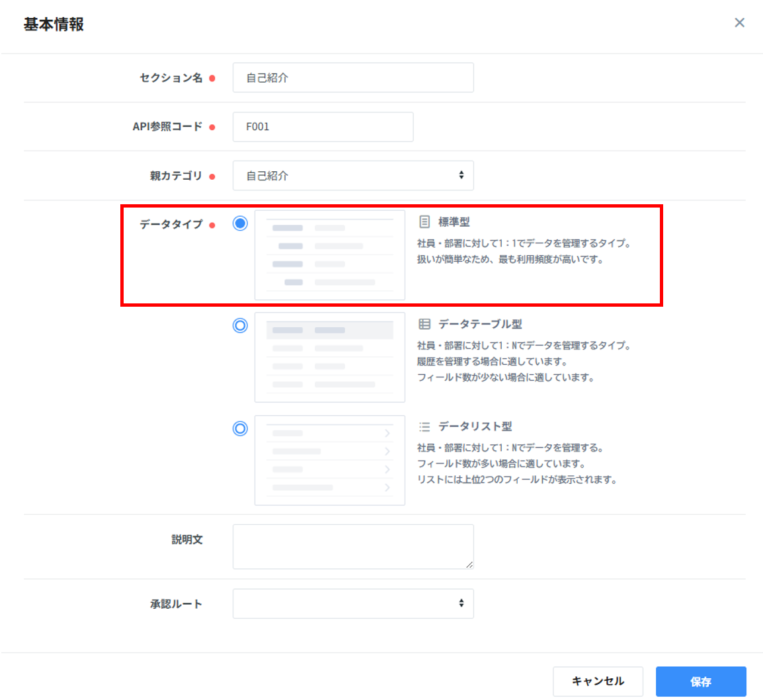This screenshot has height=700, width=763.
Task: Click the 標準型 document icon
Action: click(x=424, y=222)
